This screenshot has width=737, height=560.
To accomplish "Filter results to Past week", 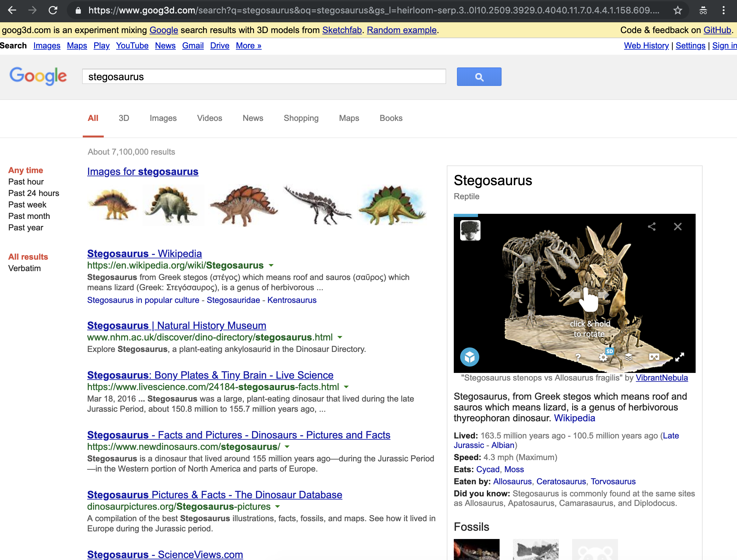I will (27, 205).
